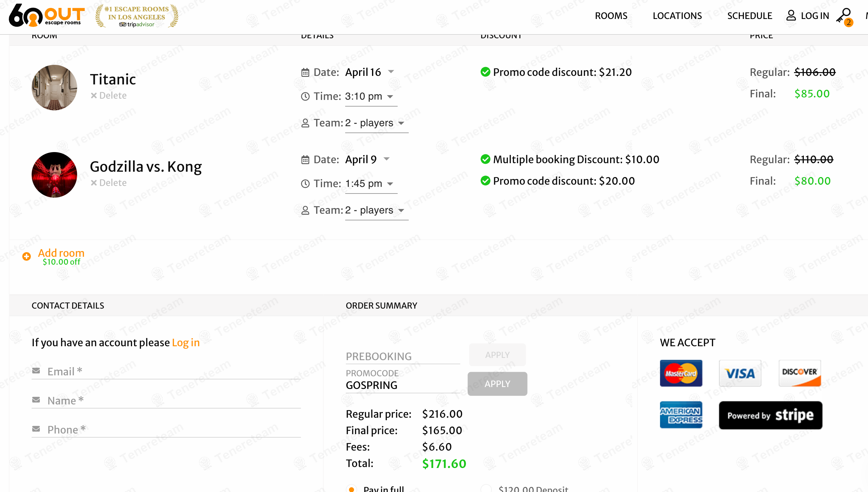The width and height of the screenshot is (868, 492).
Task: Click the TripAdvisor #1 Escape Rooms badge
Action: (x=137, y=16)
